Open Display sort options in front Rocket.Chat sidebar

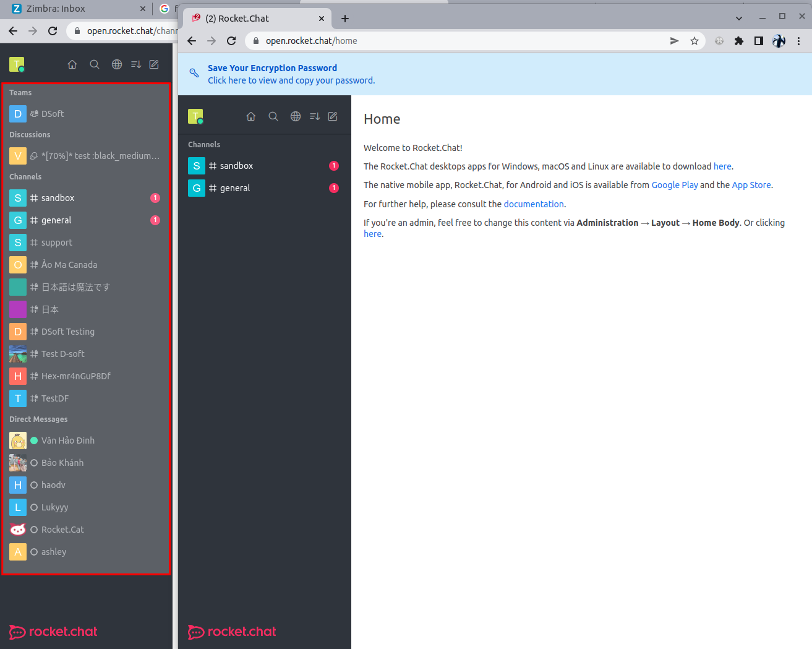[x=315, y=116]
